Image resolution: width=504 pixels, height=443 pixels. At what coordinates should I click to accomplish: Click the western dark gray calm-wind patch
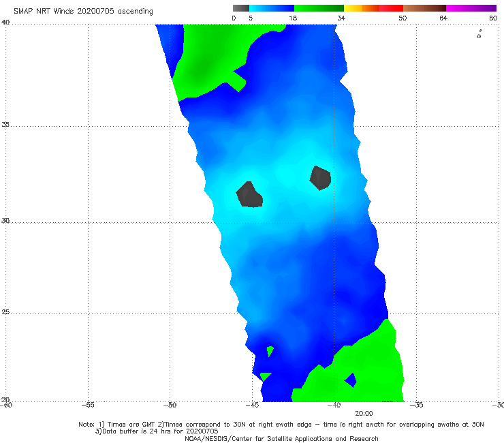tap(249, 195)
